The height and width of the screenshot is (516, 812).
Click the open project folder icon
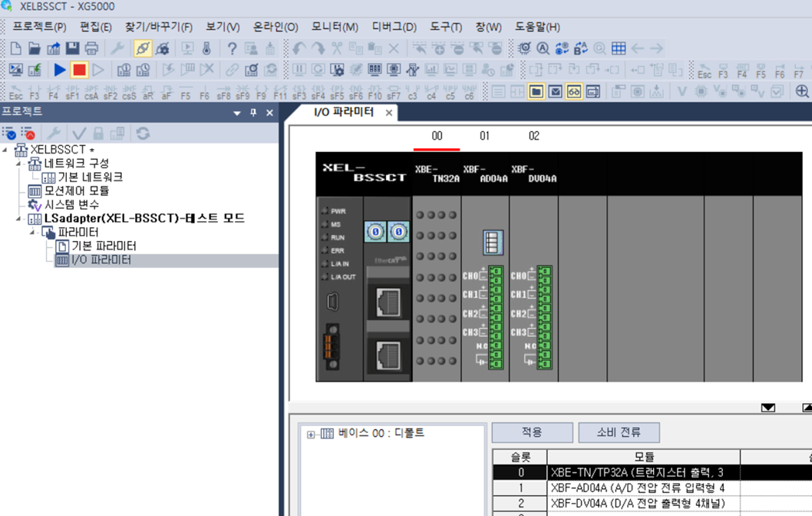(x=35, y=48)
